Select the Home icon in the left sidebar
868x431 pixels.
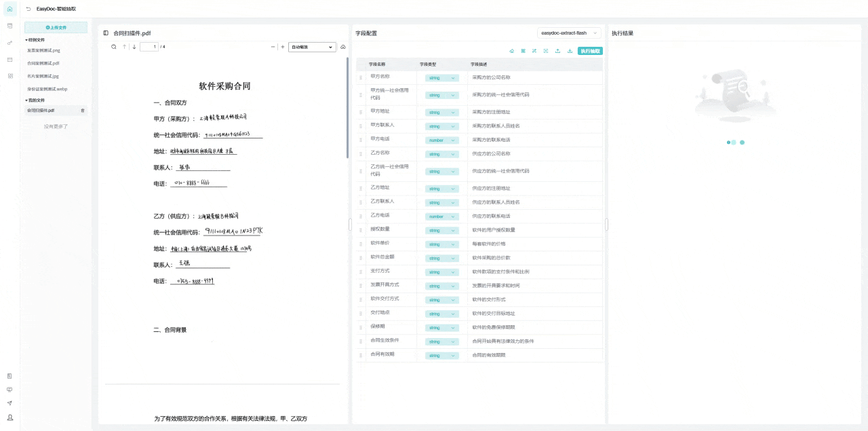coord(9,9)
